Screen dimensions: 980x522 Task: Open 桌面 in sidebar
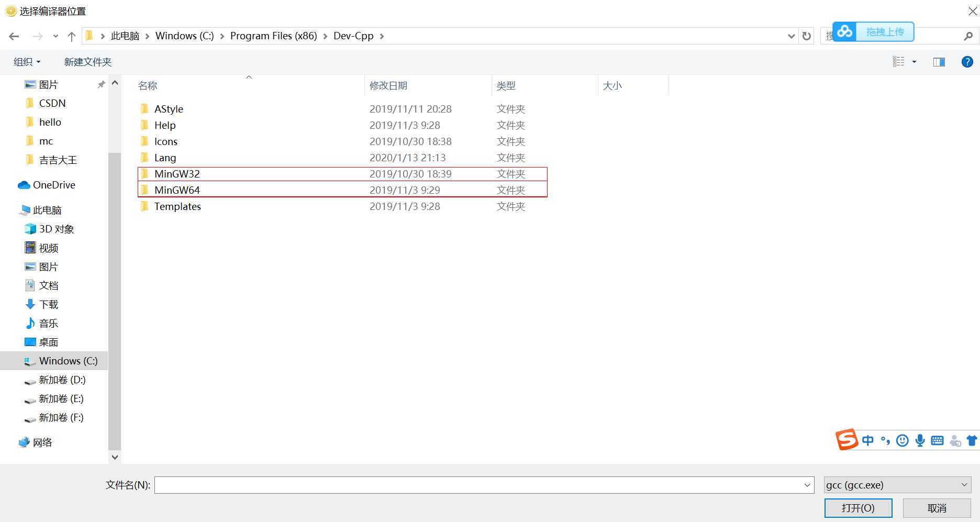click(48, 342)
